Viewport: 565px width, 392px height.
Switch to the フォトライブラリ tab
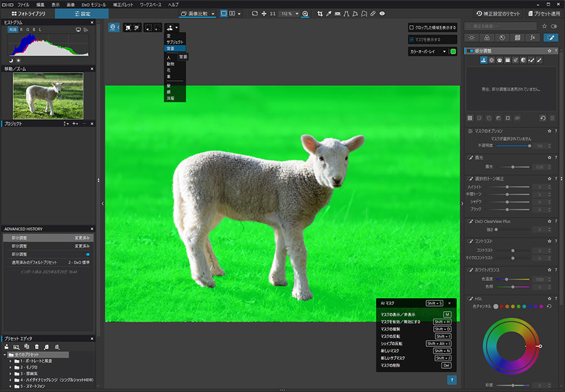tap(28, 14)
